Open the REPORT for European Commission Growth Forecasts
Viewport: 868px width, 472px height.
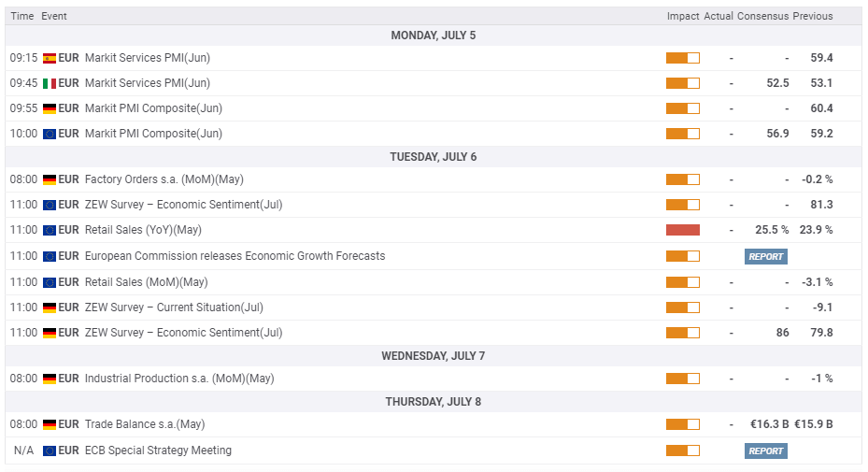click(765, 256)
